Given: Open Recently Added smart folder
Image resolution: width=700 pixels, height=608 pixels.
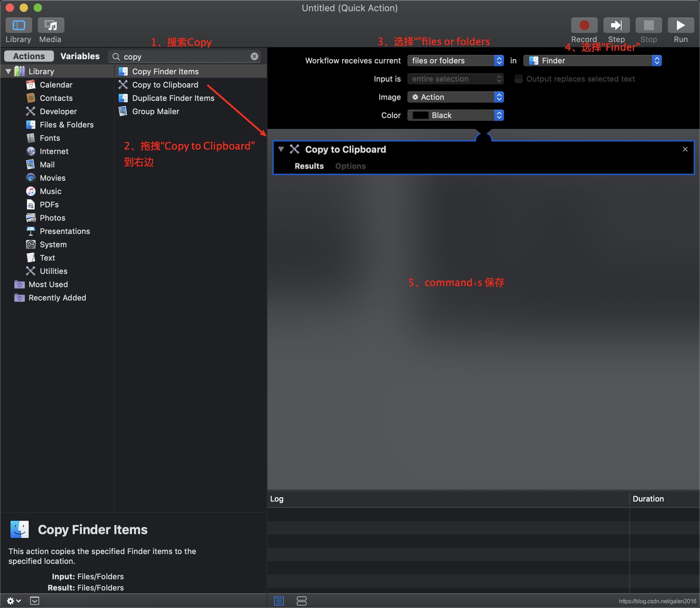Looking at the screenshot, I should 57,298.
